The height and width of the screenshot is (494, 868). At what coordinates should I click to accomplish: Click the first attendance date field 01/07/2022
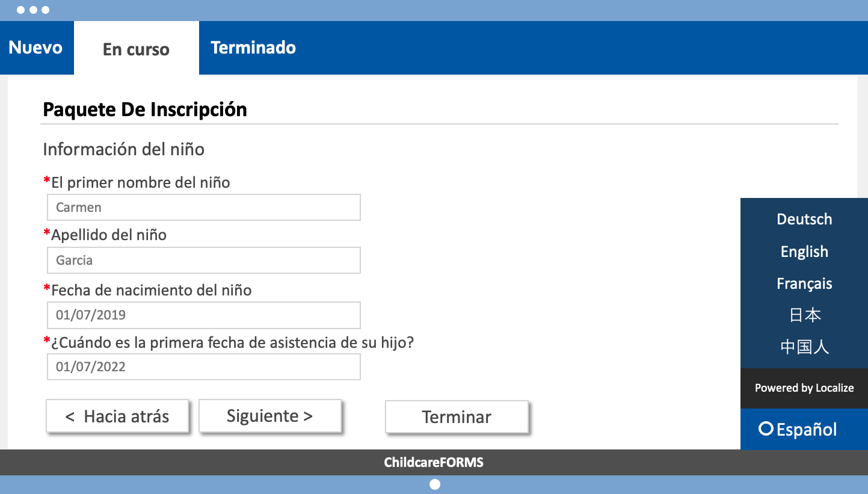[x=204, y=366]
